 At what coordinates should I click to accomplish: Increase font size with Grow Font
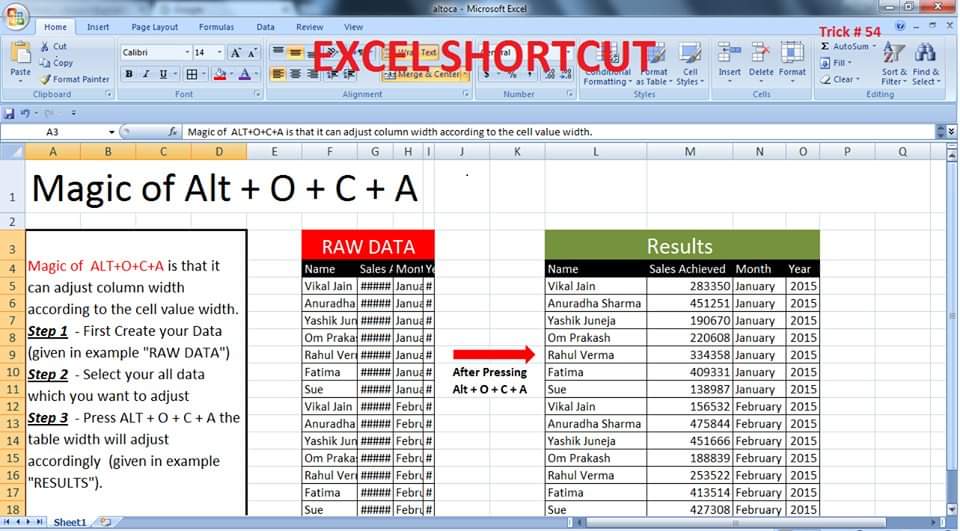(235, 53)
